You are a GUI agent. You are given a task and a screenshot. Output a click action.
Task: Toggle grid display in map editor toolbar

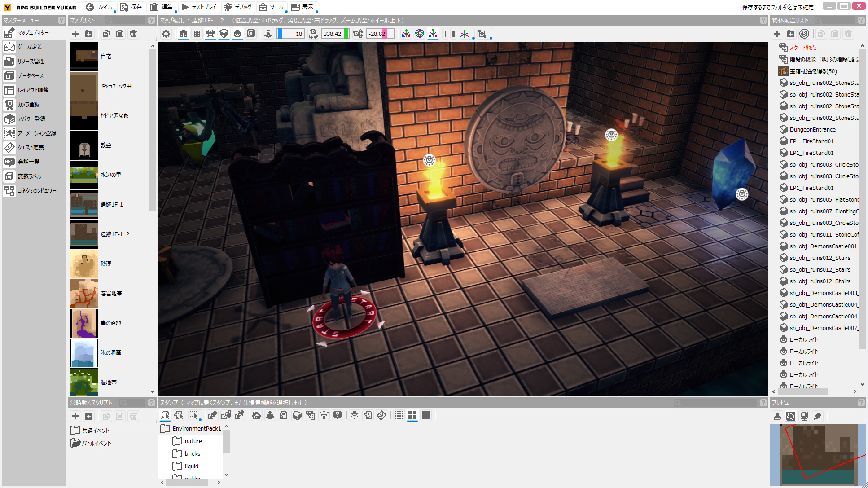[197, 34]
